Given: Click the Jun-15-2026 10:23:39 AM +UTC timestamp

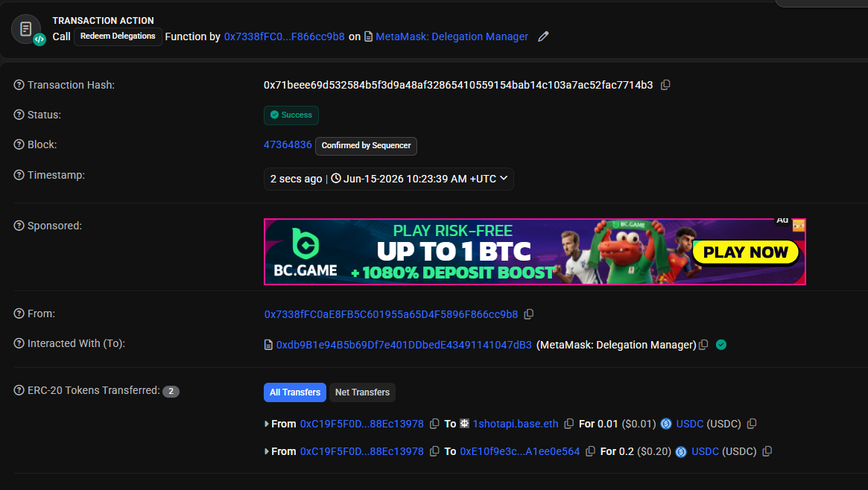Looking at the screenshot, I should point(419,179).
